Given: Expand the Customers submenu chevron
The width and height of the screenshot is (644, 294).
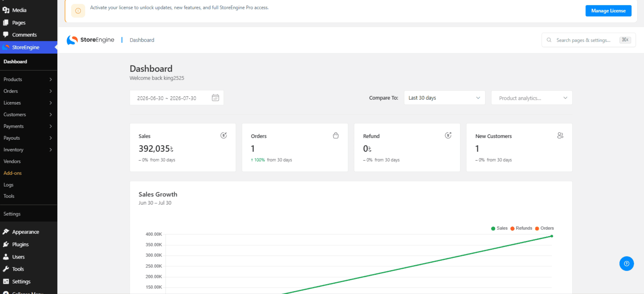Looking at the screenshot, I should click(x=50, y=115).
